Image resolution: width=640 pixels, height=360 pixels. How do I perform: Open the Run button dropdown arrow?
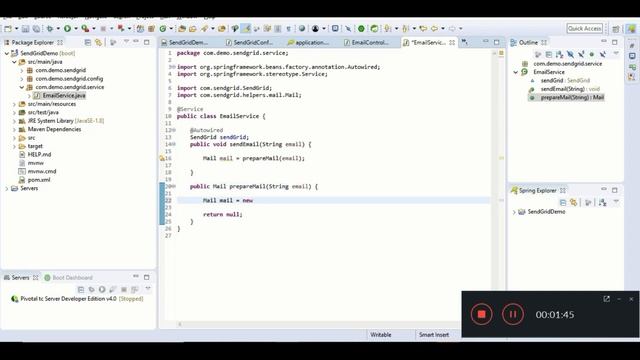pos(76,29)
